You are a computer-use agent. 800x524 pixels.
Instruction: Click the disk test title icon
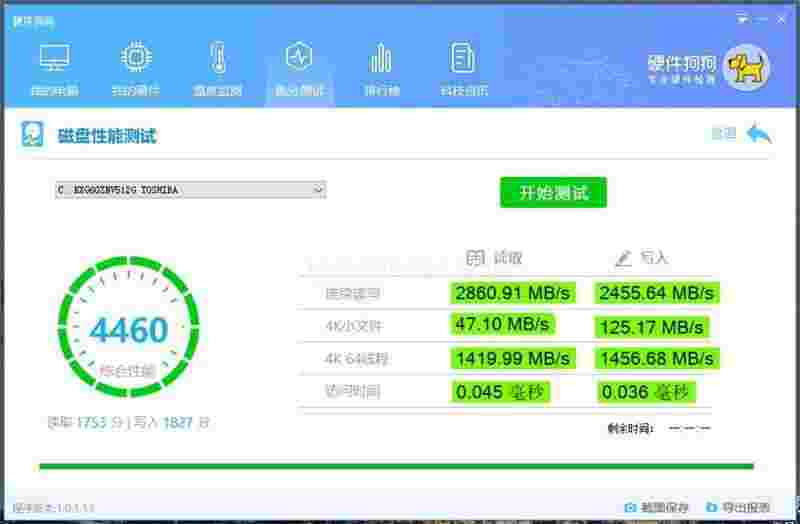click(x=33, y=135)
